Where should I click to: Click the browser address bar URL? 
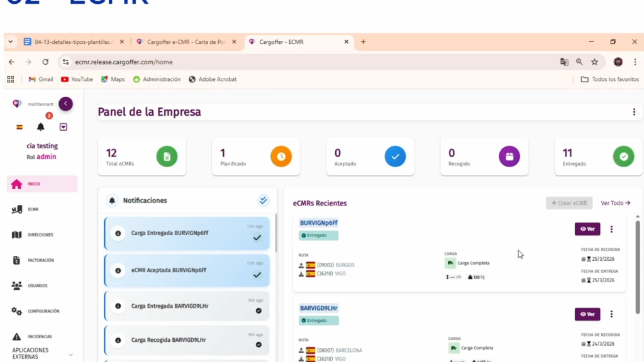coord(124,62)
